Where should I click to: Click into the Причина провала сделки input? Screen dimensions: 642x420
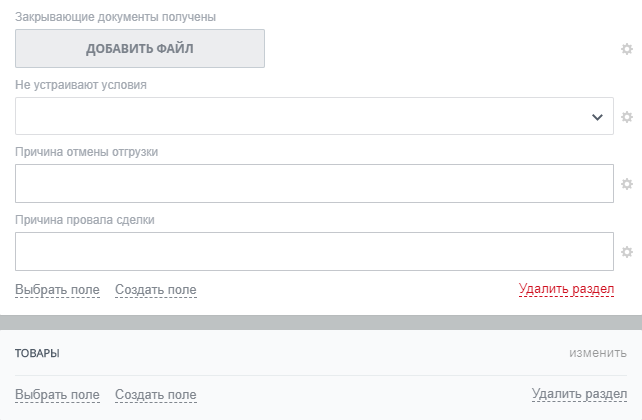point(314,252)
